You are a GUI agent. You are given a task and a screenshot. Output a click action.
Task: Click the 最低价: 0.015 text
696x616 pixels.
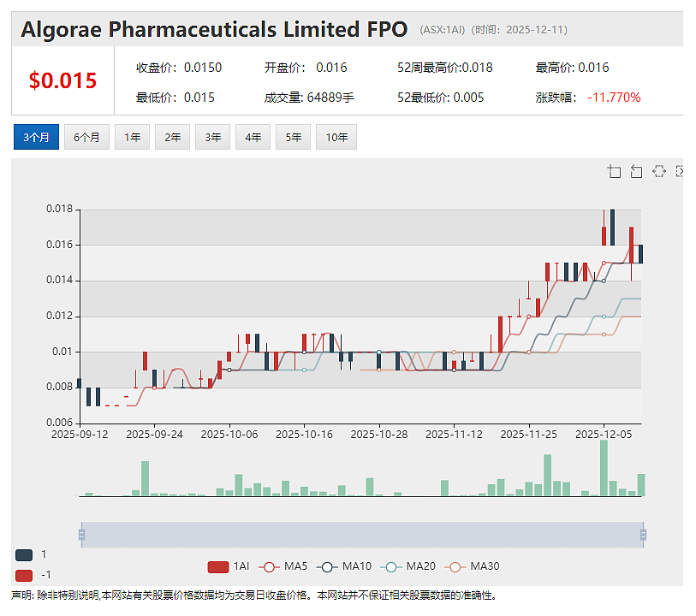coord(175,98)
